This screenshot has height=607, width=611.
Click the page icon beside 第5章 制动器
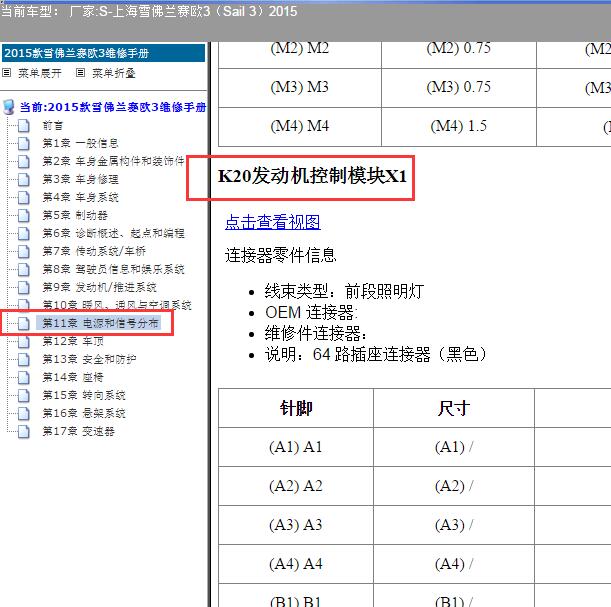coord(24,215)
